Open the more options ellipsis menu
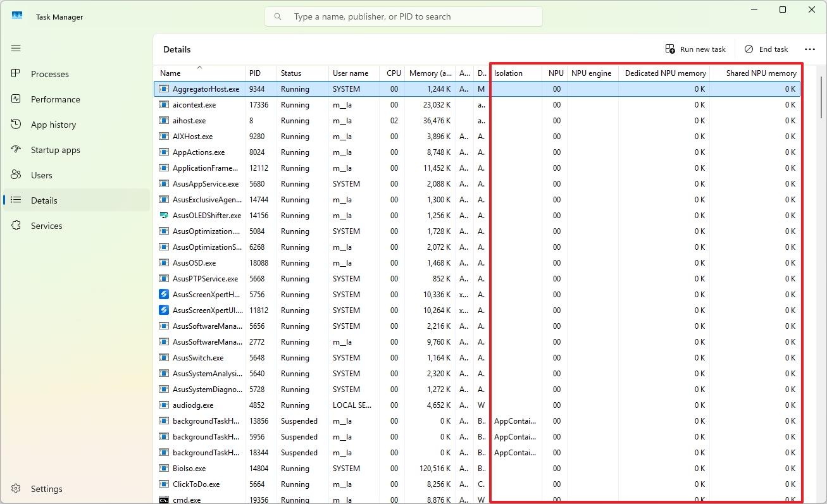The height and width of the screenshot is (504, 827). click(811, 49)
